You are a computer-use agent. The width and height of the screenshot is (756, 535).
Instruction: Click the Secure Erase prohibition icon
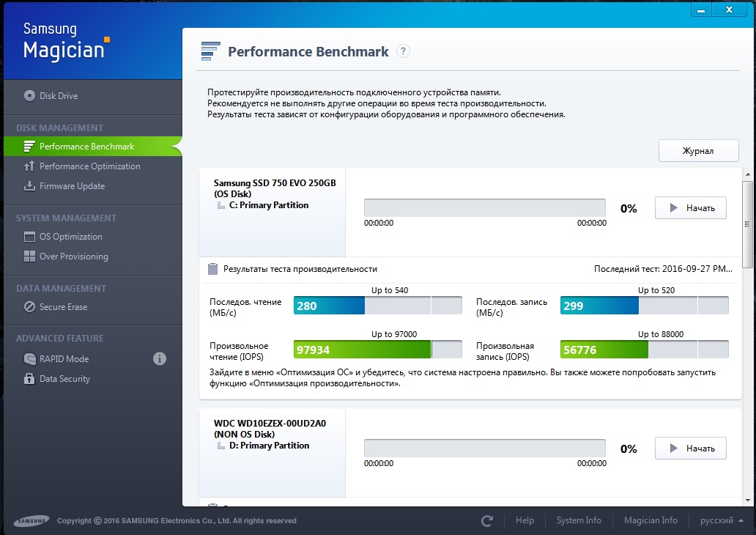click(29, 307)
